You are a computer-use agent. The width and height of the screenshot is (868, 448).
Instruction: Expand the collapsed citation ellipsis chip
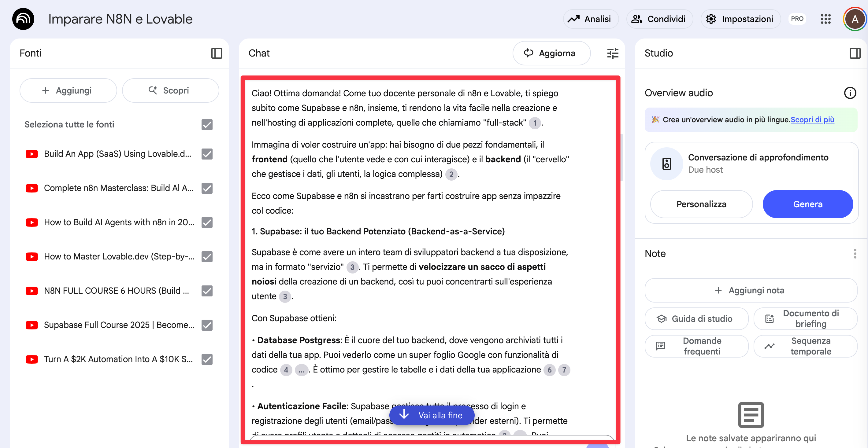pyautogui.click(x=301, y=370)
